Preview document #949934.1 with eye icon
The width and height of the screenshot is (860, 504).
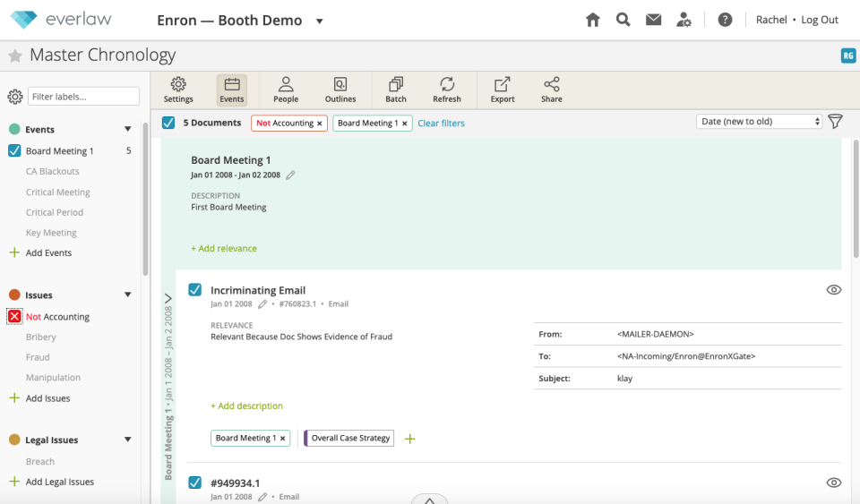pos(834,483)
